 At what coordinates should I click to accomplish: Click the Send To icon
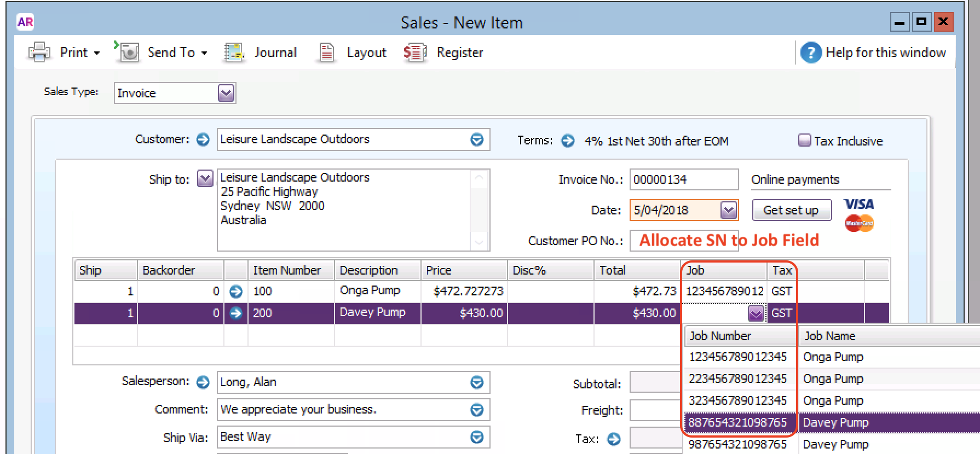click(x=127, y=52)
